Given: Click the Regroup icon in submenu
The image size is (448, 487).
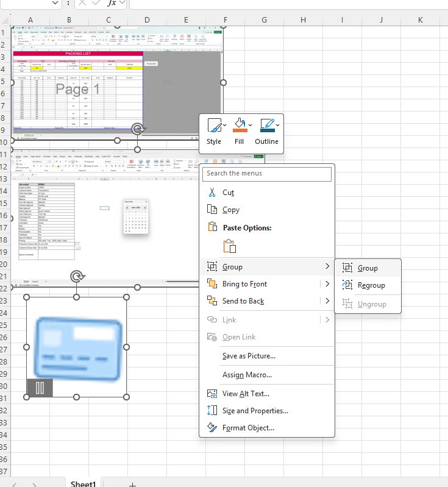Looking at the screenshot, I should click(347, 285).
